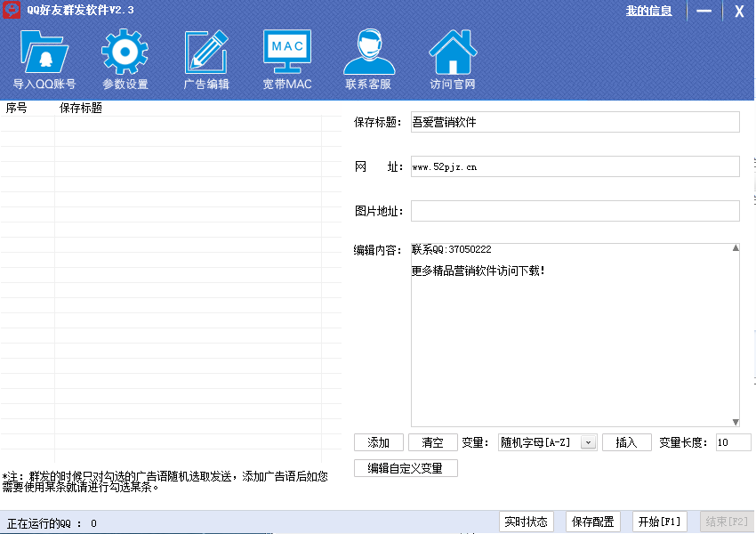756x534 pixels.
Task: Click the 添加 button
Action: pos(379,442)
